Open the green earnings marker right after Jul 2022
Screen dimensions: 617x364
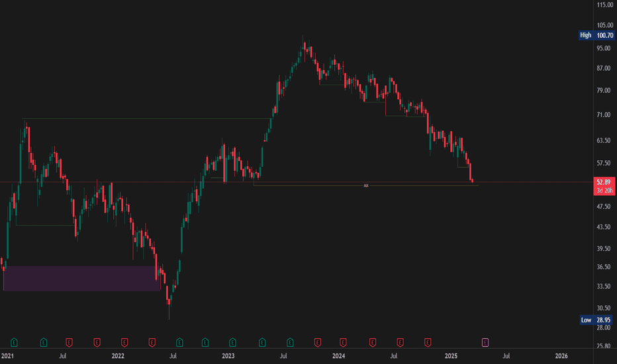pos(179,342)
